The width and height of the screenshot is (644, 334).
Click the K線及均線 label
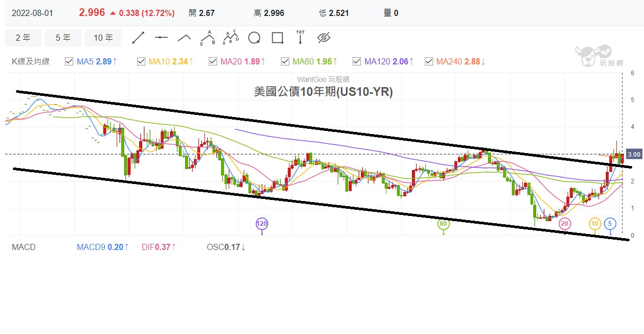(x=31, y=61)
